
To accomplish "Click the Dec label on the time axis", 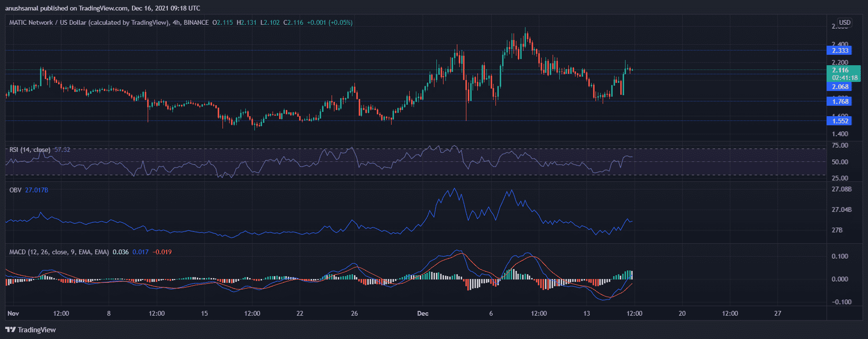I will click(x=423, y=313).
